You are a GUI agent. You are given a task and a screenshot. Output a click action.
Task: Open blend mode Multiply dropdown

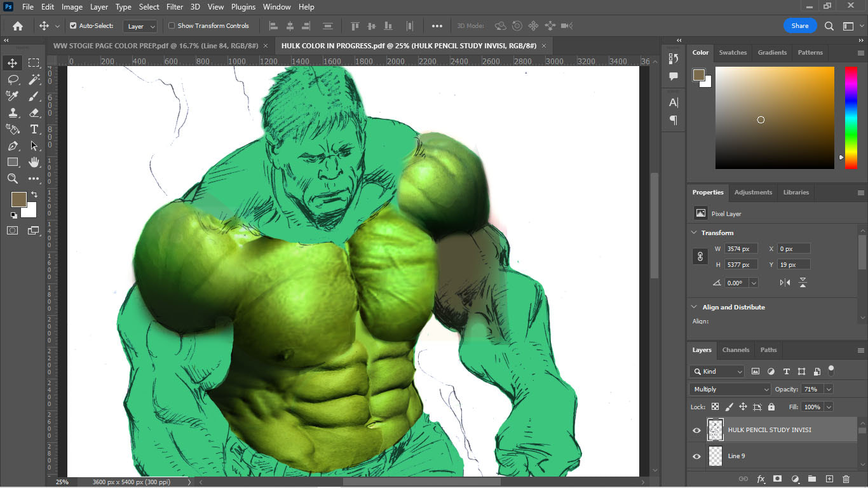click(x=730, y=389)
